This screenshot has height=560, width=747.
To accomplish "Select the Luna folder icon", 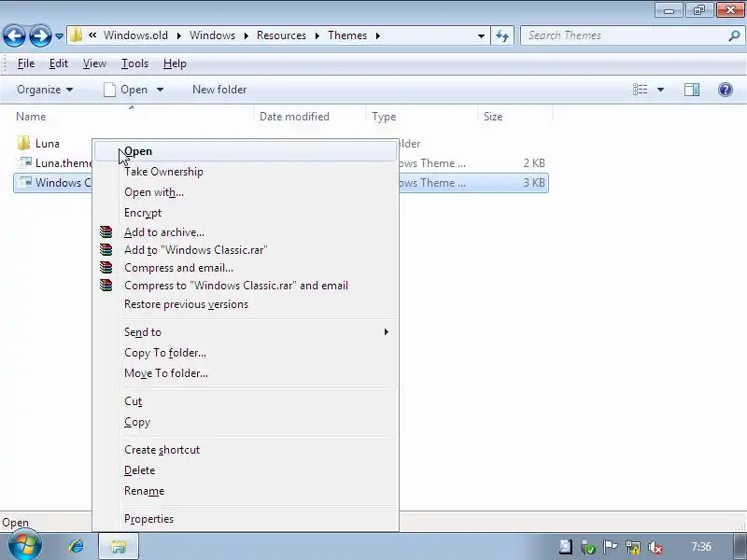I will pyautogui.click(x=24, y=143).
